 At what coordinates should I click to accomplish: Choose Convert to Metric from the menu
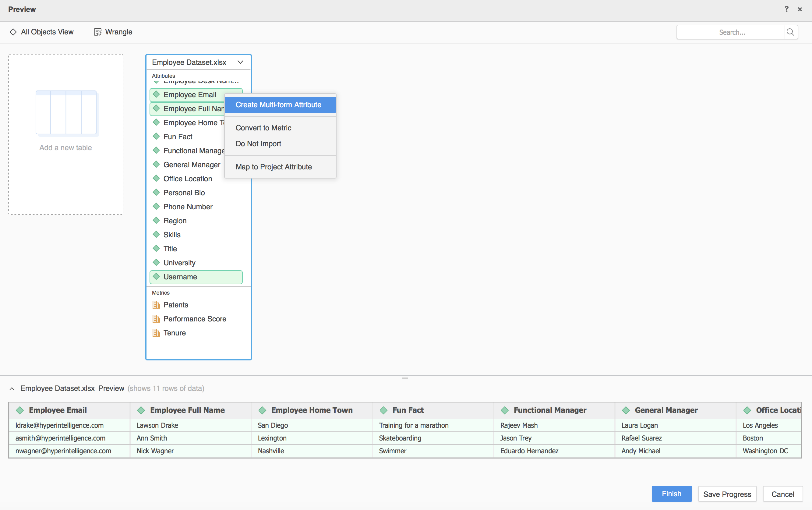[263, 128]
